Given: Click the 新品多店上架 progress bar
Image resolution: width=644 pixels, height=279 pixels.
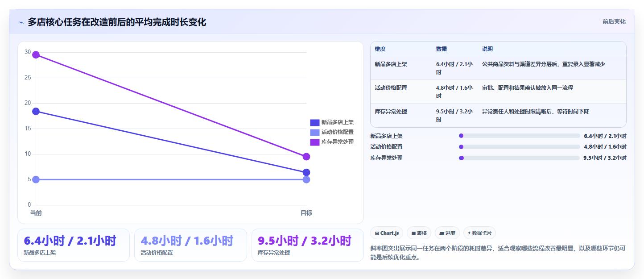Looking at the screenshot, I should tap(519, 136).
